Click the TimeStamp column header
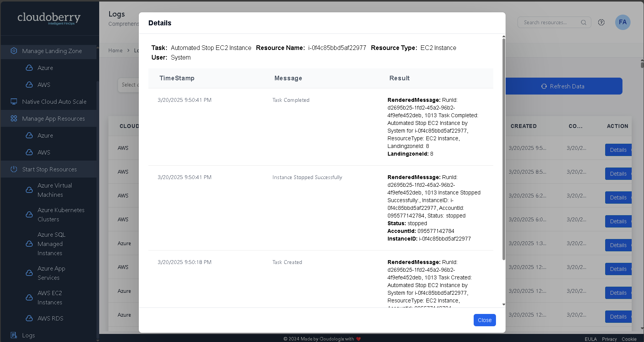The height and width of the screenshot is (342, 644). [177, 78]
